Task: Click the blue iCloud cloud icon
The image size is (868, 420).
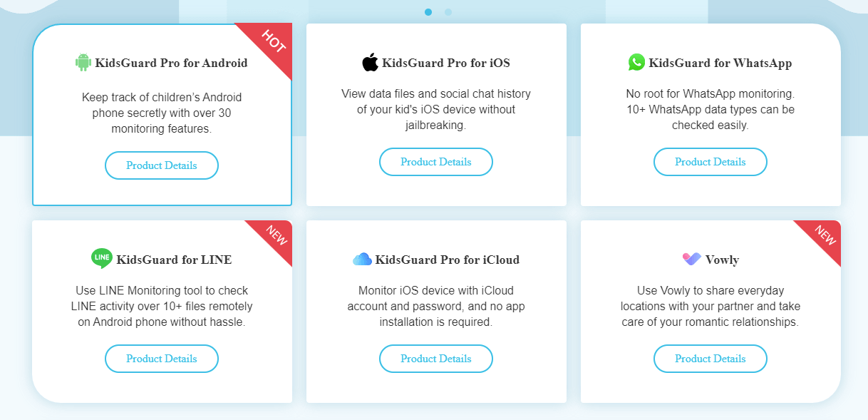Action: tap(362, 260)
